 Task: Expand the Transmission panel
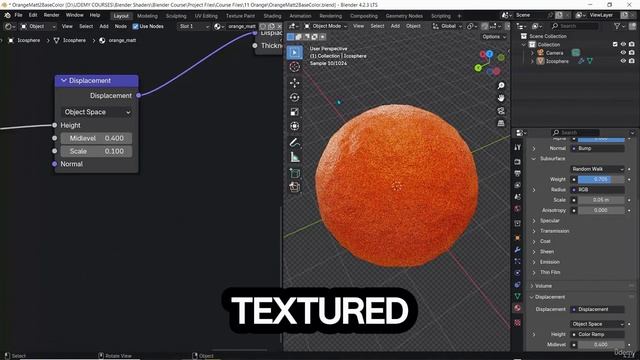(554, 231)
